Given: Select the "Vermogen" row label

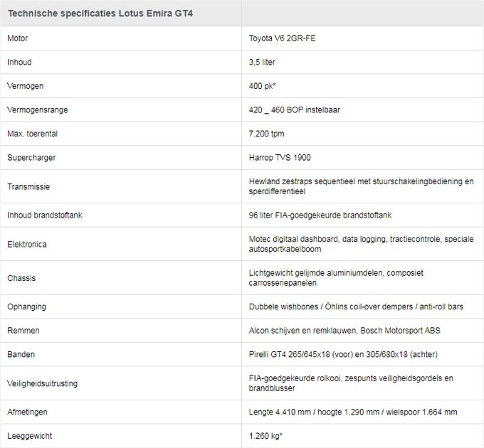Looking at the screenshot, I should 26,86.
